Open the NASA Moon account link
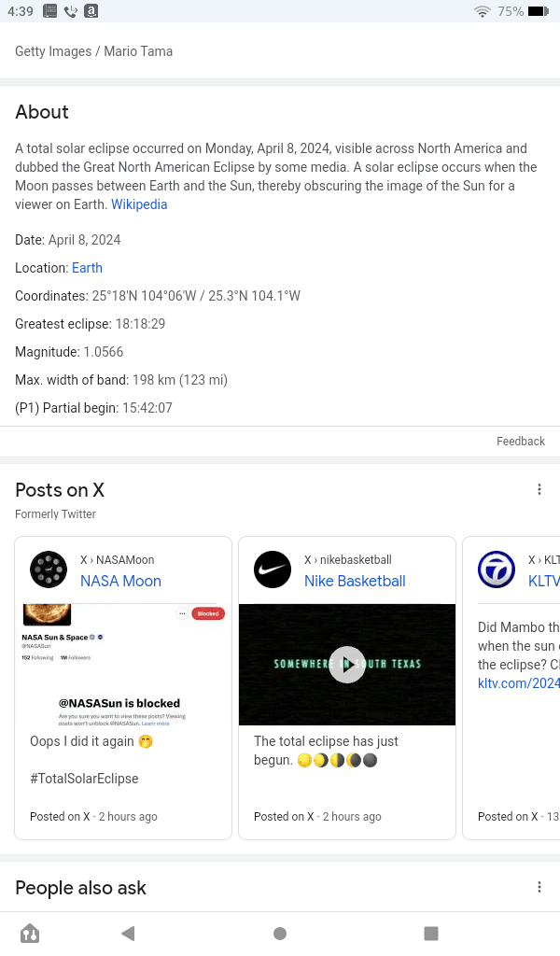This screenshot has width=560, height=956. [120, 581]
